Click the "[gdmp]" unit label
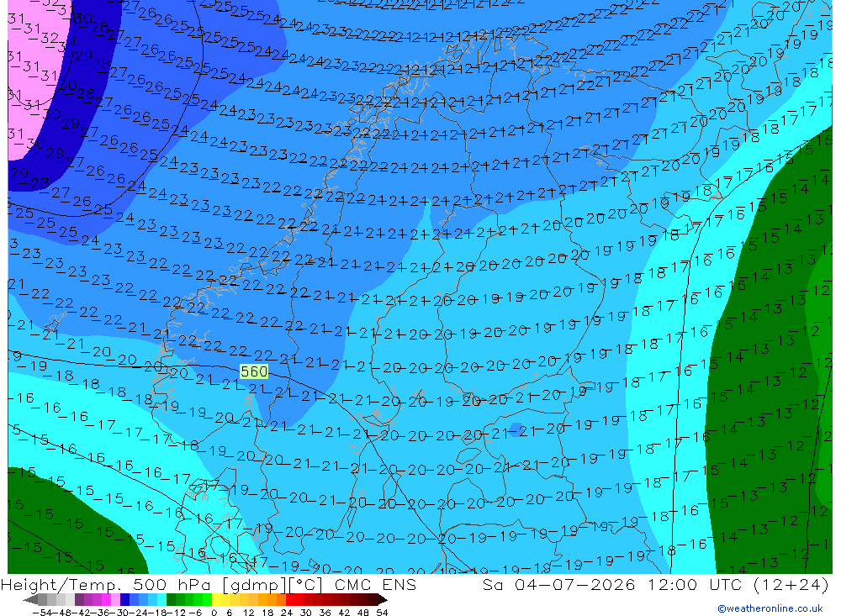The height and width of the screenshot is (616, 841). click(254, 586)
